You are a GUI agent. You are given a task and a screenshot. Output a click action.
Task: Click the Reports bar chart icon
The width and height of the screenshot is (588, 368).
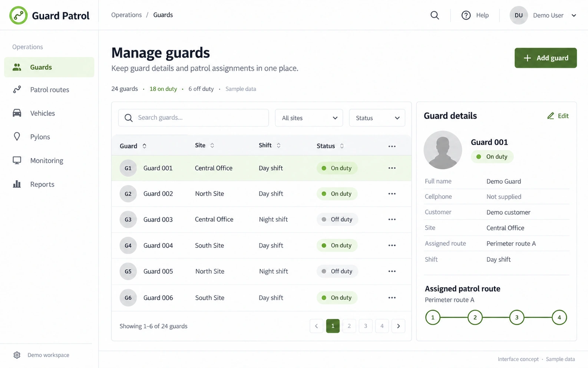click(17, 184)
